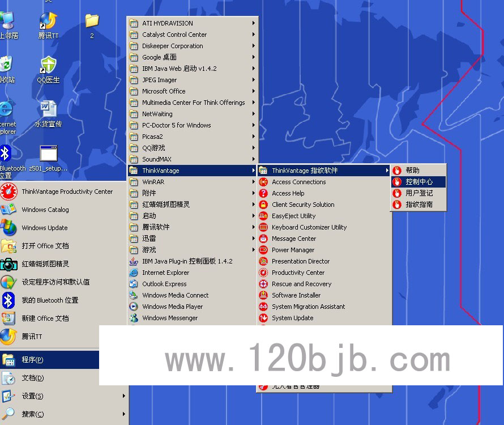Open 设定程序访问和默认值 entry

click(63, 282)
